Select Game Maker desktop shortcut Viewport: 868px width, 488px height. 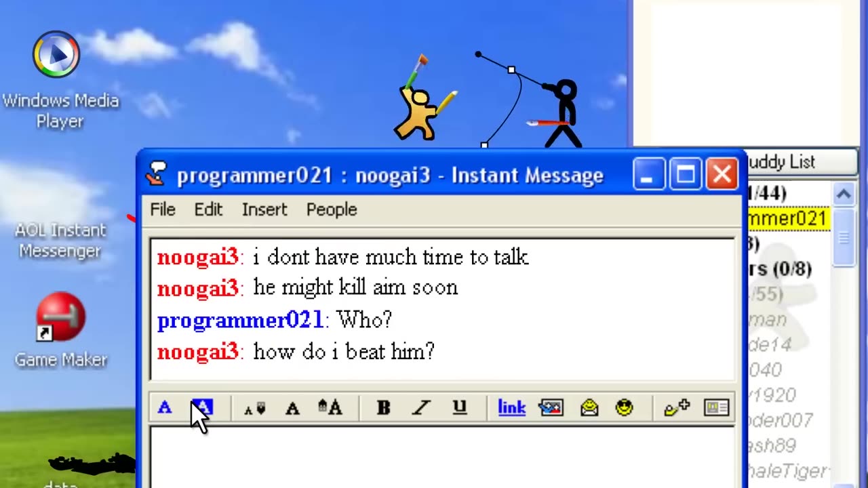point(61,331)
